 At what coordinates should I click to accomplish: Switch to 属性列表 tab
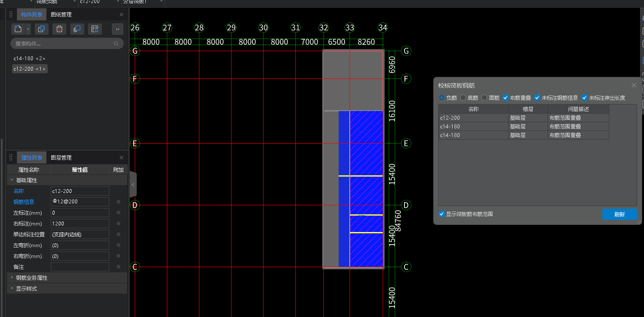[x=32, y=158]
